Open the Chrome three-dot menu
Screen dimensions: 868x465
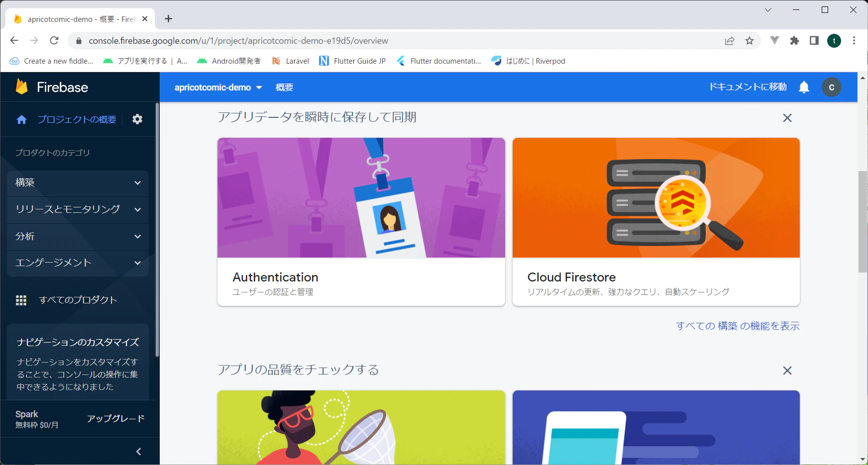(x=854, y=41)
